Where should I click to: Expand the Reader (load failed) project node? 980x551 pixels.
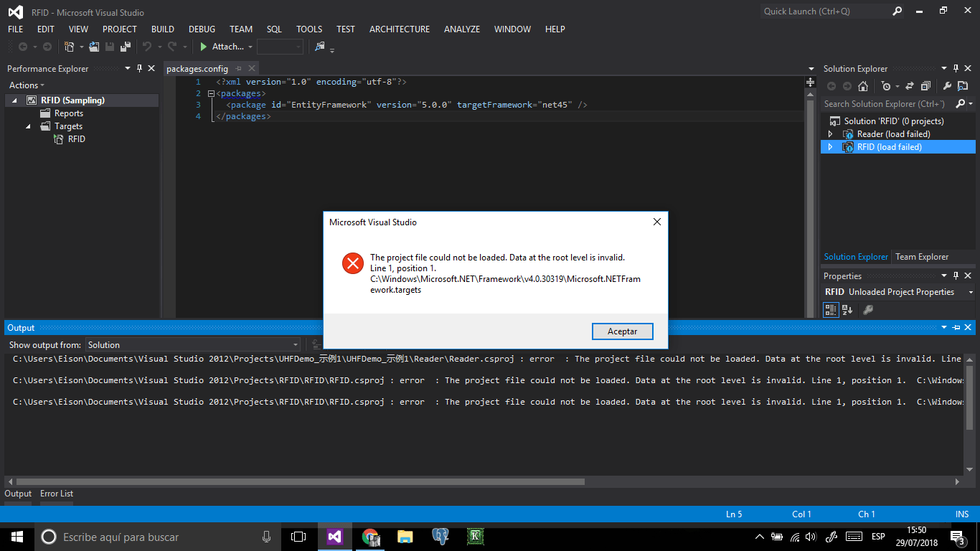[x=830, y=133]
